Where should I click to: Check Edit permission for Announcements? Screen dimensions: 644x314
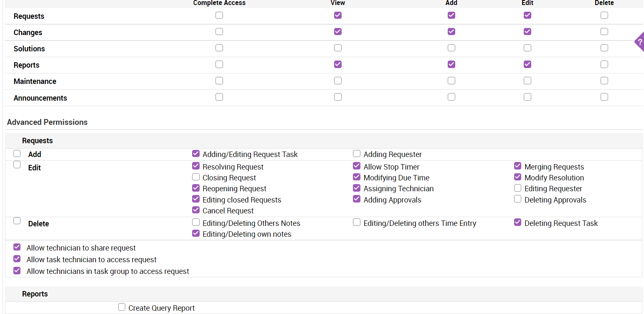527,97
